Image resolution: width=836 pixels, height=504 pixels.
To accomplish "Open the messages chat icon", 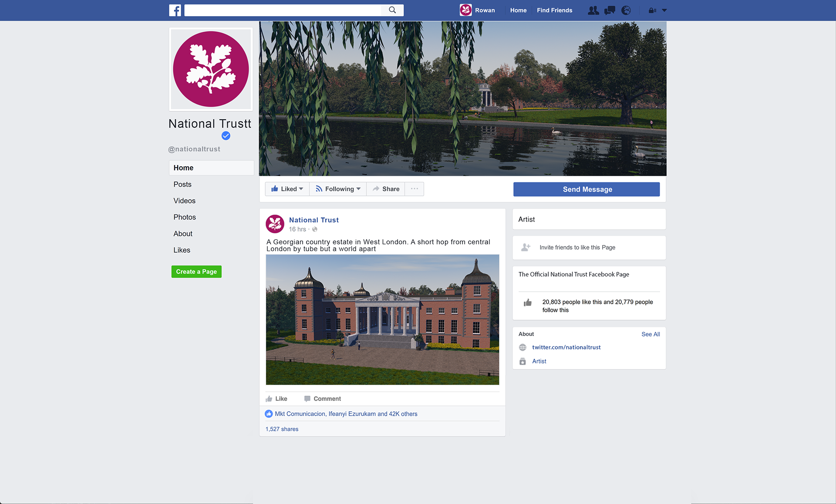I will pos(610,10).
